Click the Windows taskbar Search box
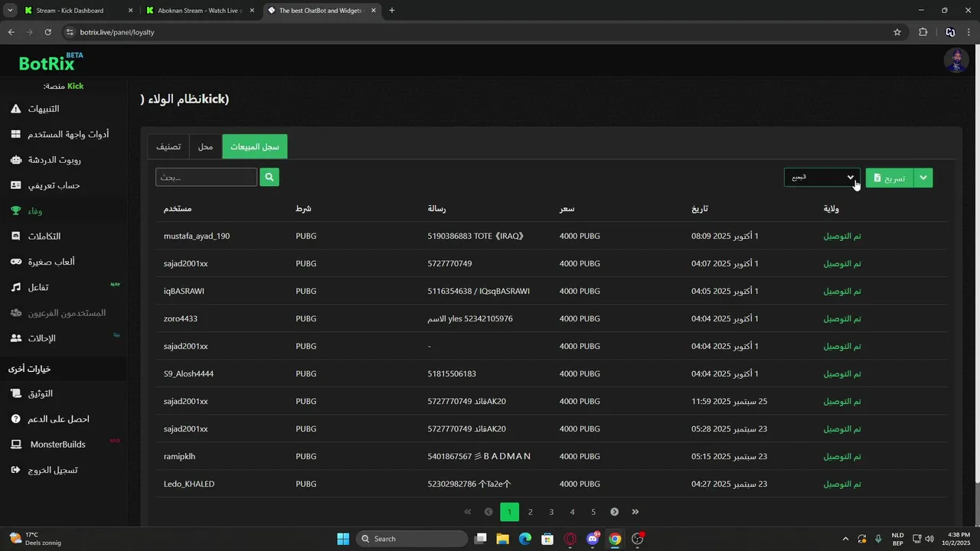The width and height of the screenshot is (980, 551). 412,539
